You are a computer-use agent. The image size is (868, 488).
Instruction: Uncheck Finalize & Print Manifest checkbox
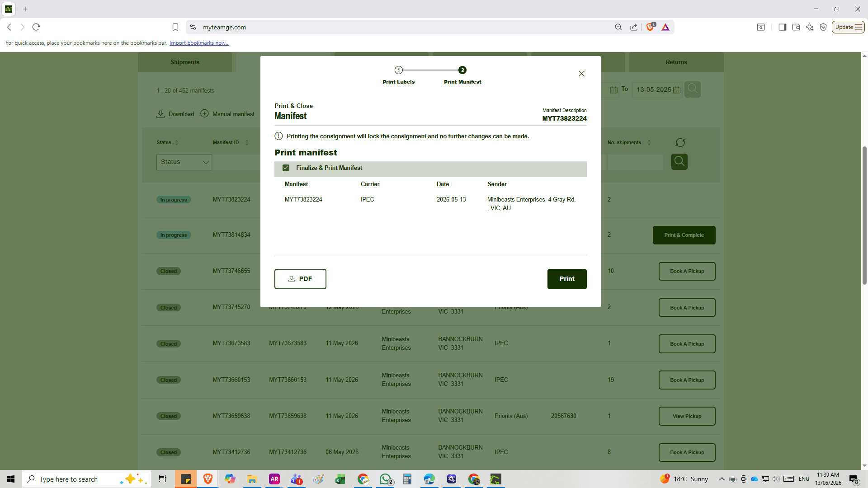pyautogui.click(x=286, y=168)
